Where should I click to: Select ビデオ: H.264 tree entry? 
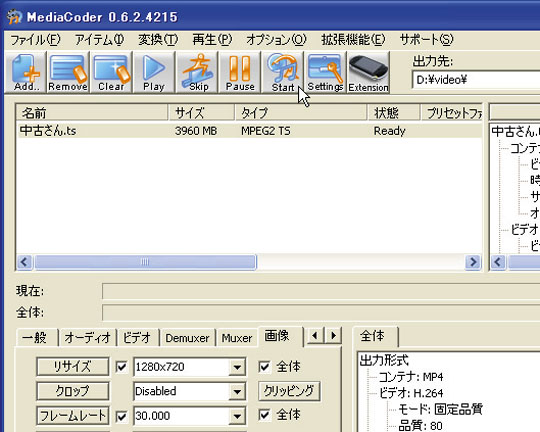411,393
